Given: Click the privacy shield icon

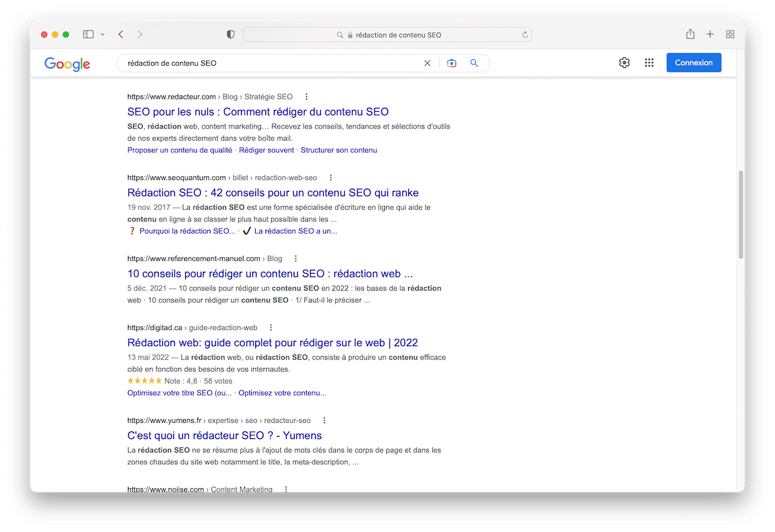Looking at the screenshot, I should click(x=231, y=35).
